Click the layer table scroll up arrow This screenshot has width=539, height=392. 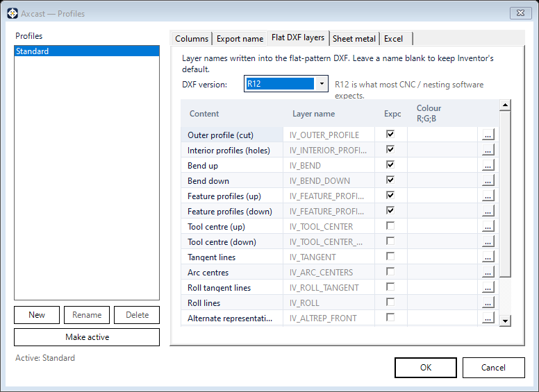[505, 105]
